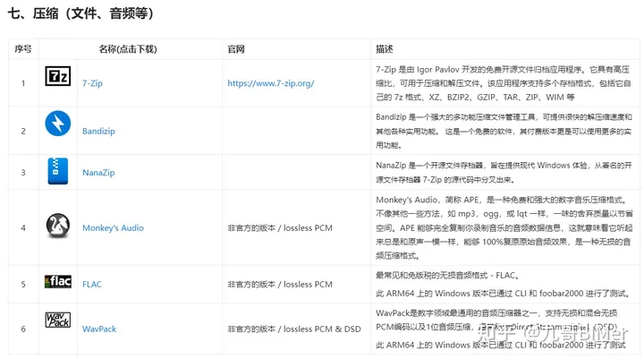Open the WavPack download link
644x359 pixels.
tap(99, 329)
